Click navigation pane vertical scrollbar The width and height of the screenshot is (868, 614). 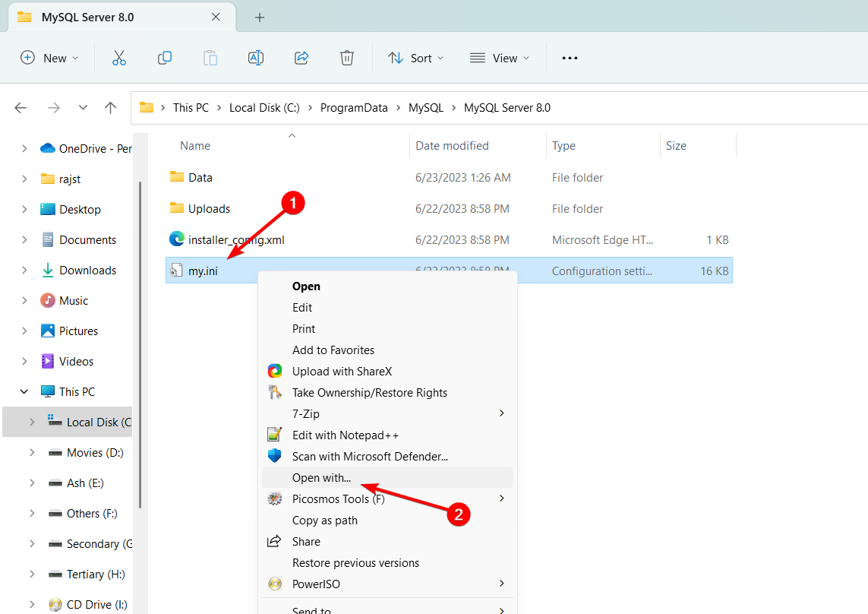[x=140, y=345]
